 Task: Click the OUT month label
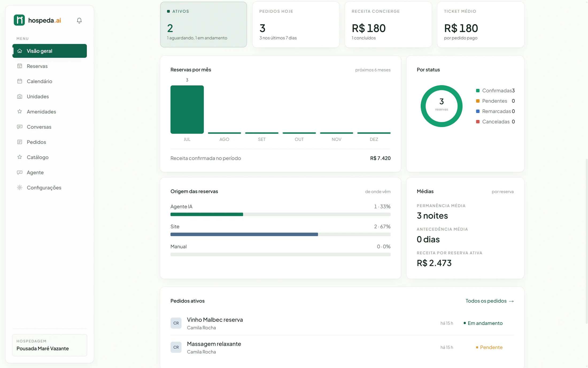[x=299, y=139]
